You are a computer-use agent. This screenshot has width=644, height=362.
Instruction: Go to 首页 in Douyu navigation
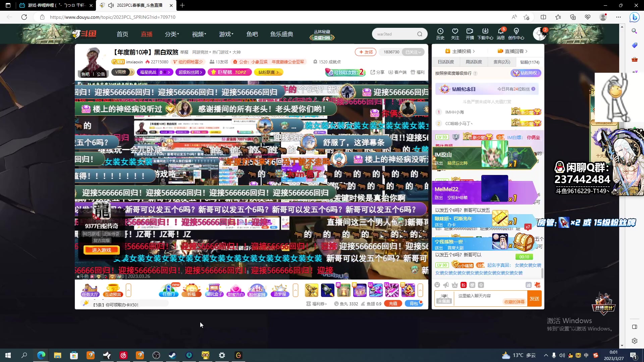pyautogui.click(x=122, y=34)
